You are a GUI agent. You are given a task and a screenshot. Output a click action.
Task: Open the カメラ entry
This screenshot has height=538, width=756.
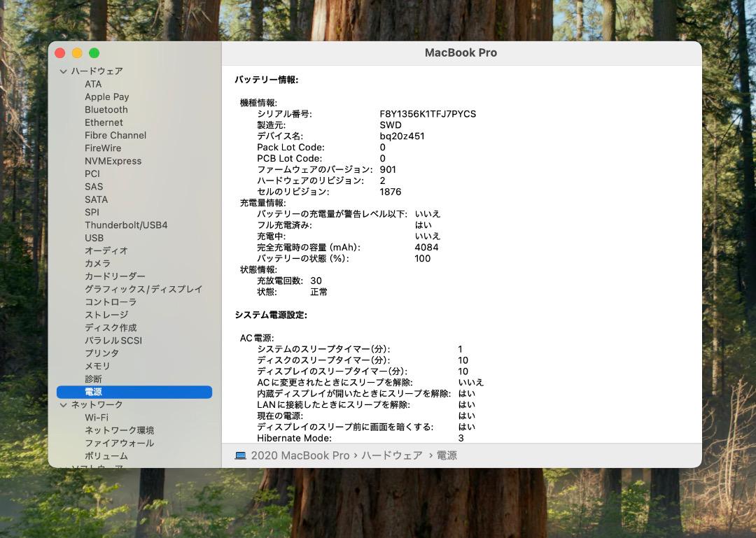click(97, 264)
